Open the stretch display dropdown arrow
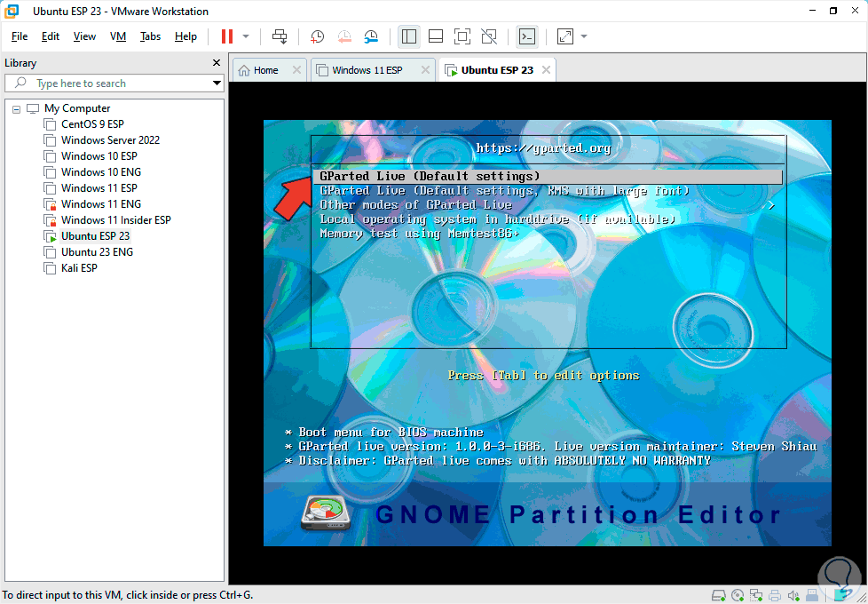This screenshot has height=604, width=868. pyautogui.click(x=583, y=36)
